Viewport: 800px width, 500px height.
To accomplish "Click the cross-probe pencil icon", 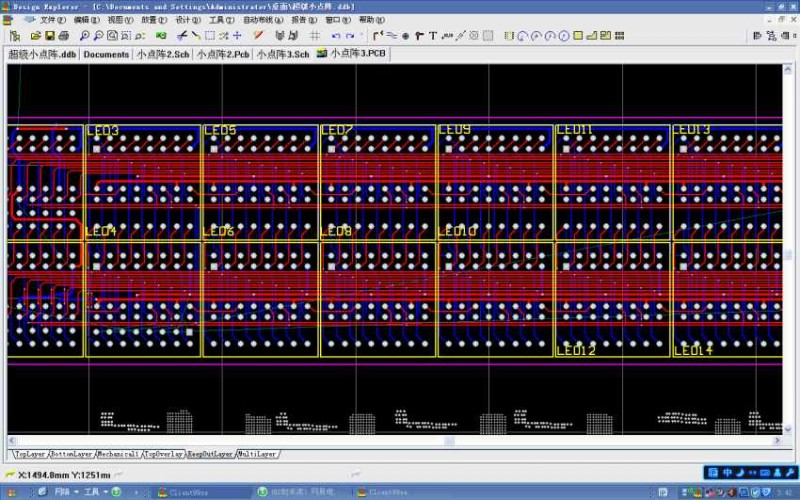I will [x=258, y=36].
